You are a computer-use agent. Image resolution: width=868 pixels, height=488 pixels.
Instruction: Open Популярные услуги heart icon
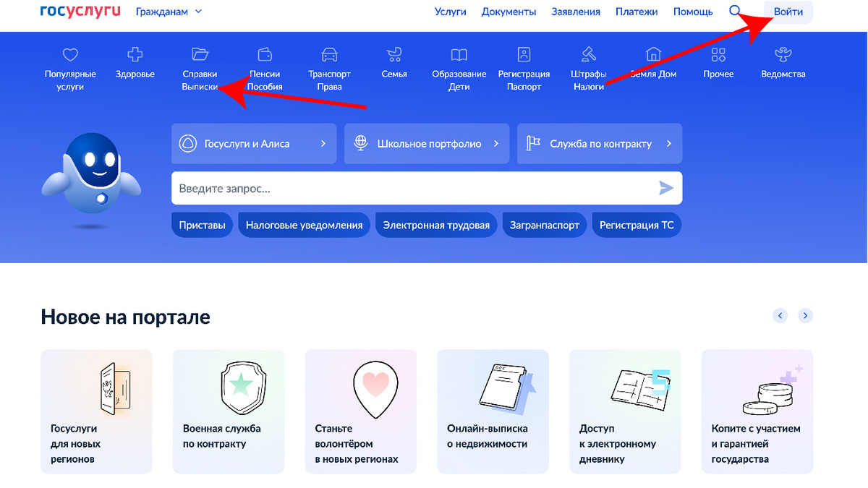click(70, 54)
